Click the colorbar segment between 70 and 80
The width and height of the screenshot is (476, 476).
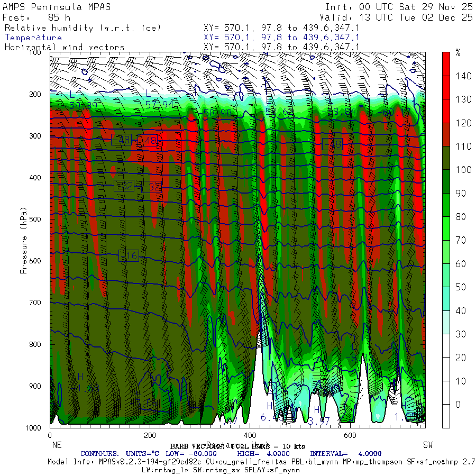pyautogui.click(x=446, y=228)
